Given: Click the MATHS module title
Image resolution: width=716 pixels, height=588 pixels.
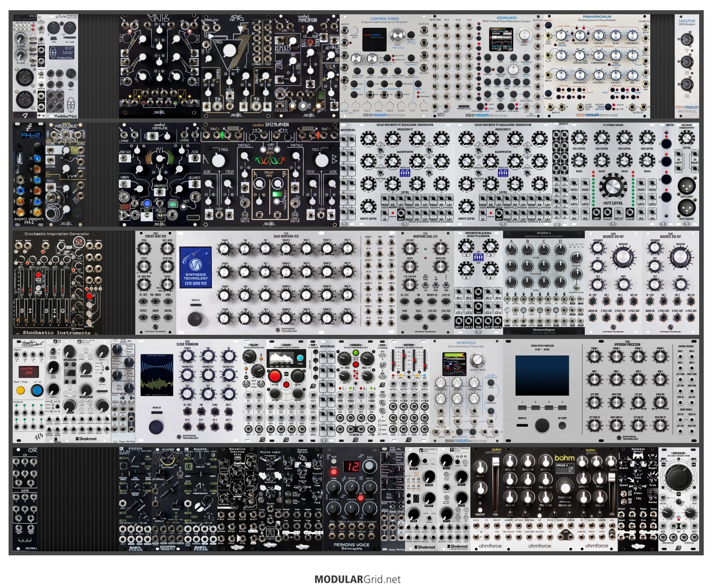Looking at the screenshot, I should [x=158, y=18].
